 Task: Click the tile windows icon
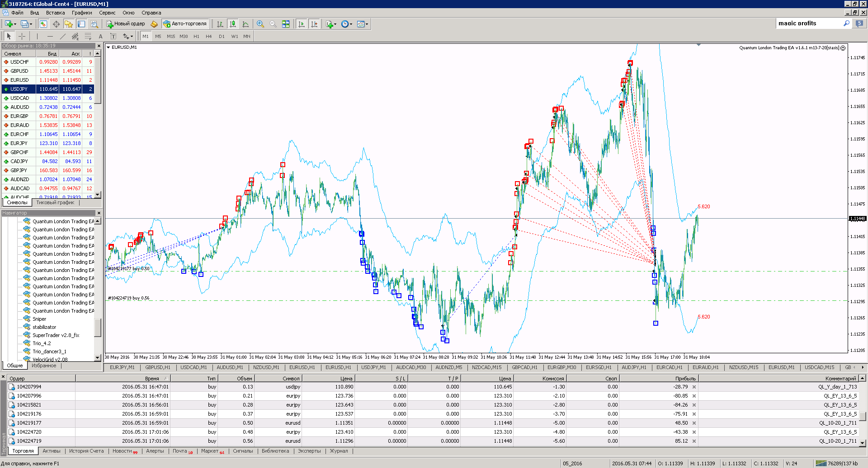286,24
